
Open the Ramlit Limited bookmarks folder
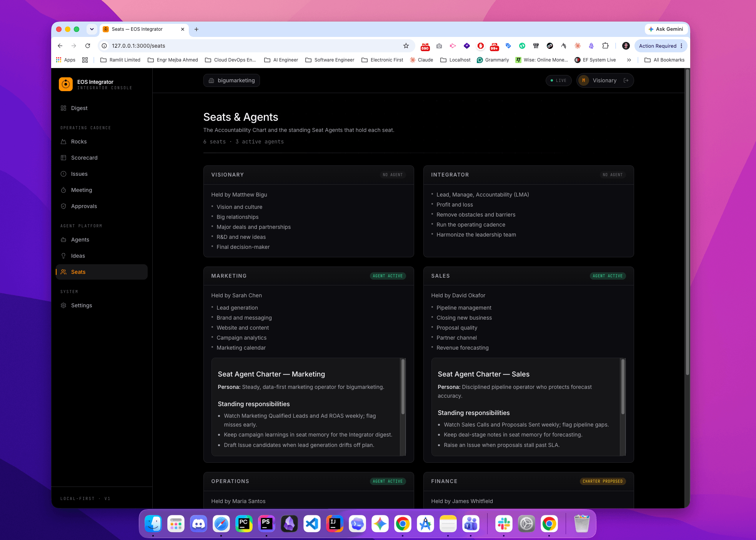click(x=120, y=60)
